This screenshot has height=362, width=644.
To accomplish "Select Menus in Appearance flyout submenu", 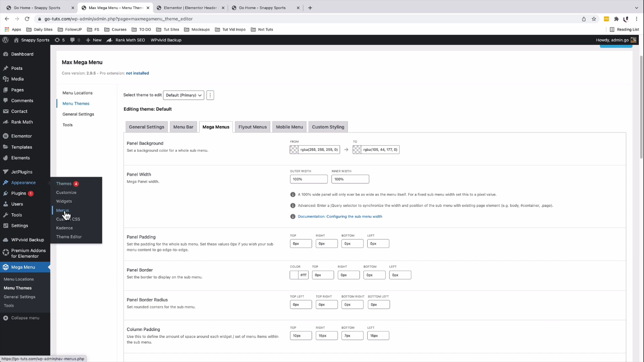I will point(63,210).
